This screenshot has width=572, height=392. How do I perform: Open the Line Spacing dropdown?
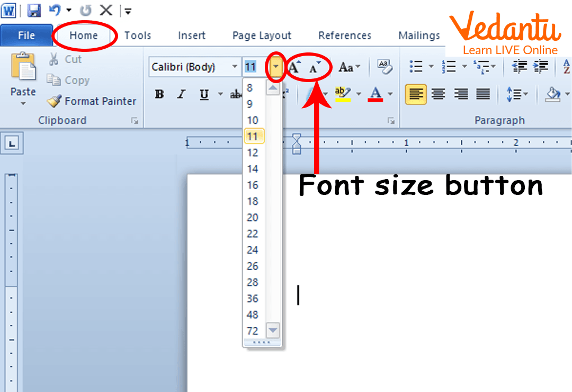(517, 95)
